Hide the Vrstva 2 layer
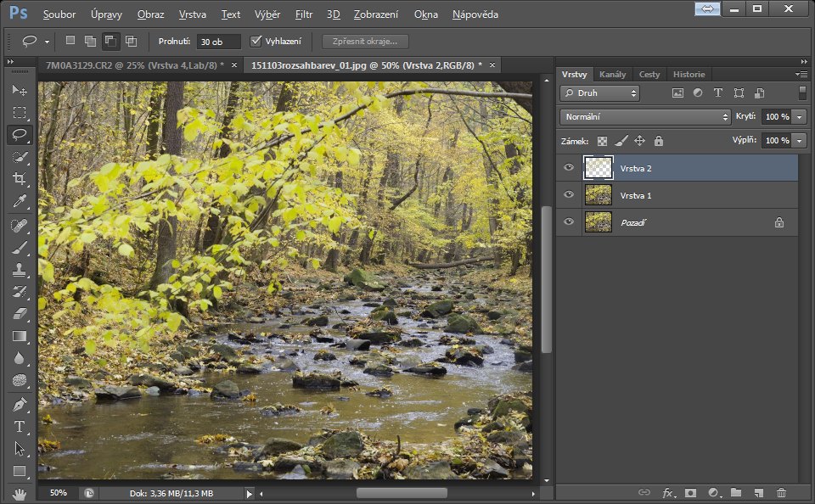Image resolution: width=815 pixels, height=504 pixels. click(569, 168)
